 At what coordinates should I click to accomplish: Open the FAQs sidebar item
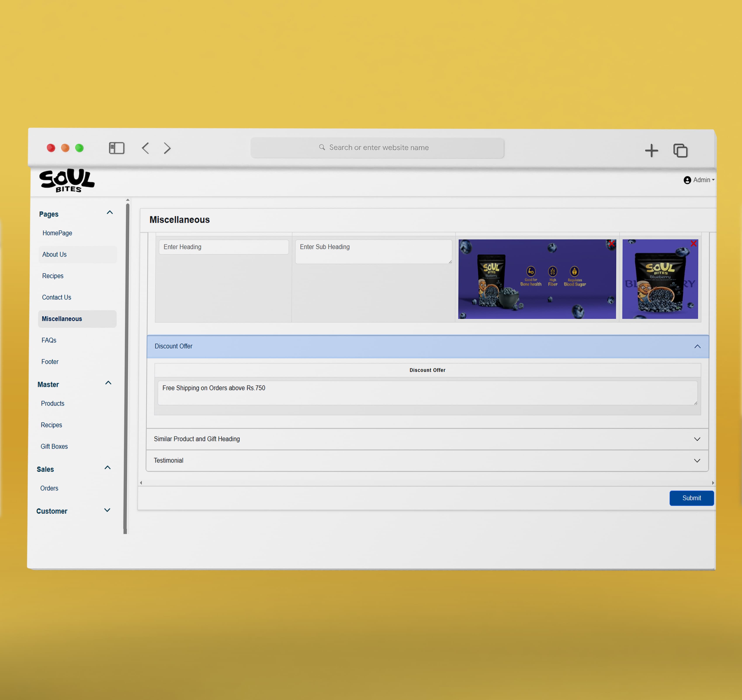(x=49, y=340)
